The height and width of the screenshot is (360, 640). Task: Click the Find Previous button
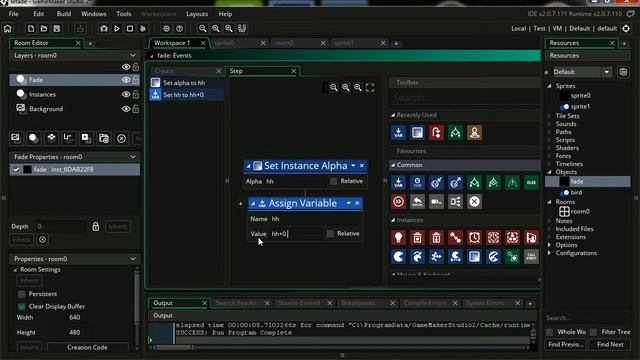[x=565, y=344]
